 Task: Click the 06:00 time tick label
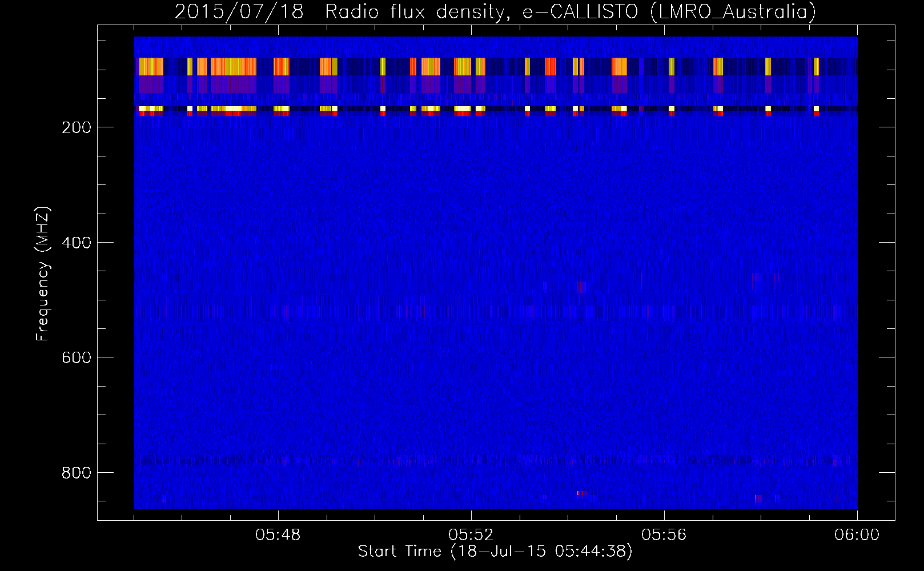click(x=857, y=535)
